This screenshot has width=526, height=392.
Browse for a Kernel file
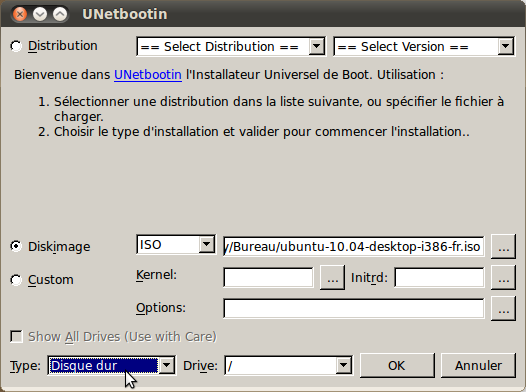(332, 277)
